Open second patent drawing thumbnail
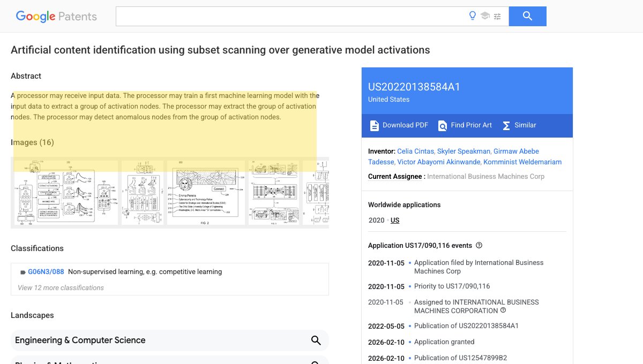Image resolution: width=643 pixels, height=364 pixels. pos(143,193)
